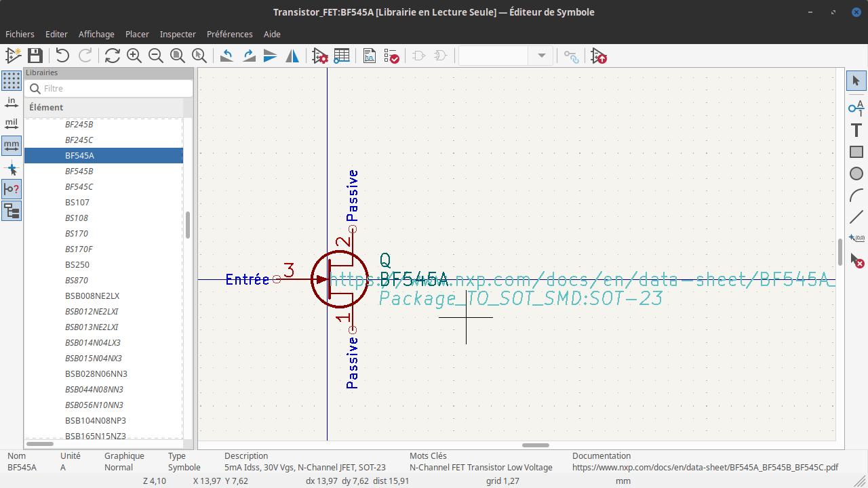Screen dimensions: 868x488
Task: Select the Delete tool
Action: click(x=856, y=260)
